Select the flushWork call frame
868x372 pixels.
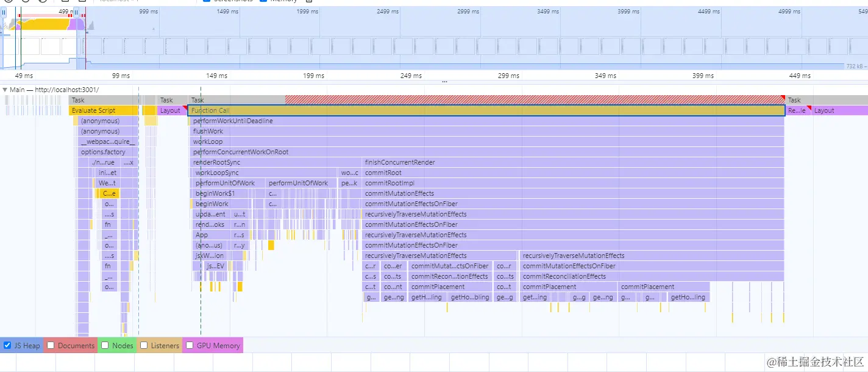[487, 131]
